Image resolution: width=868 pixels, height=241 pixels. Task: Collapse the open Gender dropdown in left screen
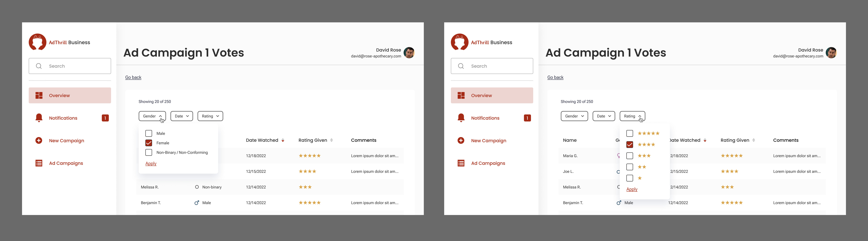pos(152,116)
